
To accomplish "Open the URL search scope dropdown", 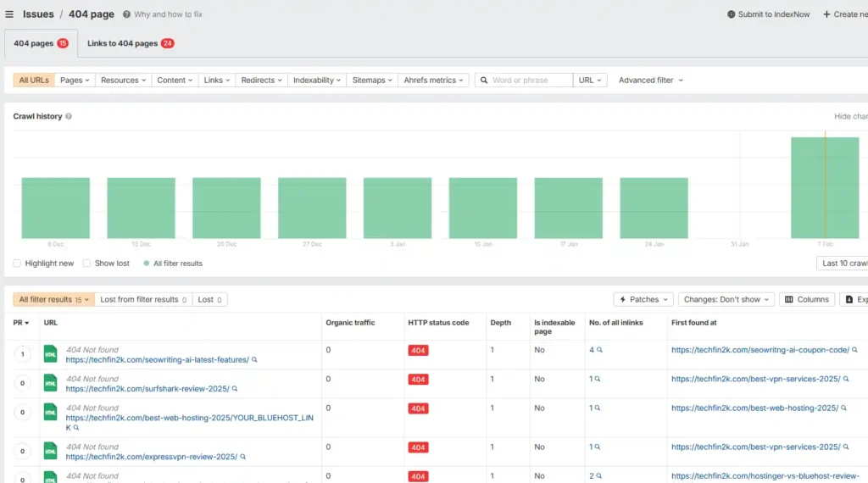I will click(x=590, y=80).
